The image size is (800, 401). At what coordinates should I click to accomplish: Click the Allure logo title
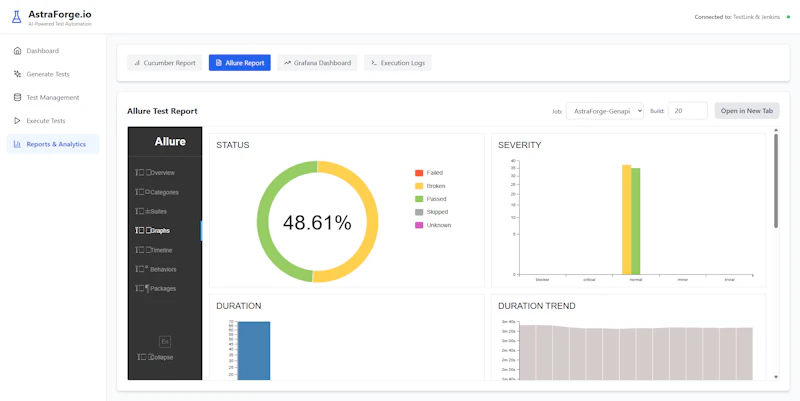(170, 141)
